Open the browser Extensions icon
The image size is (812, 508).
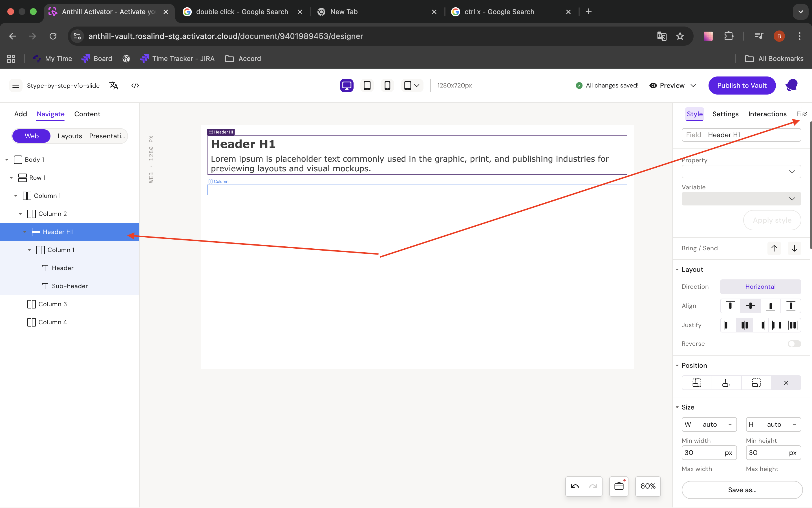[x=729, y=36]
